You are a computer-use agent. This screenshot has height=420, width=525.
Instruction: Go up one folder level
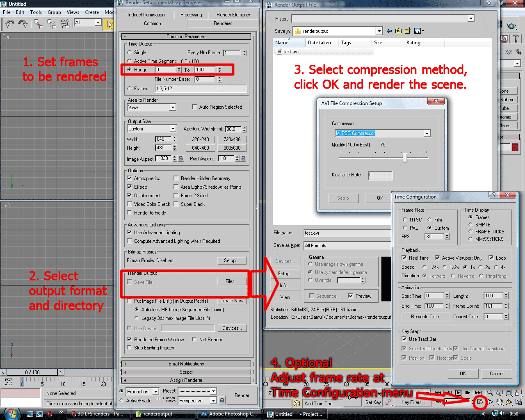pos(398,31)
